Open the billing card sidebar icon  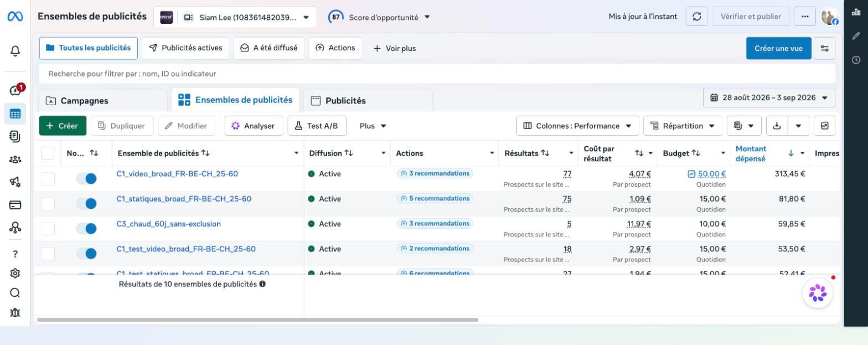click(15, 205)
